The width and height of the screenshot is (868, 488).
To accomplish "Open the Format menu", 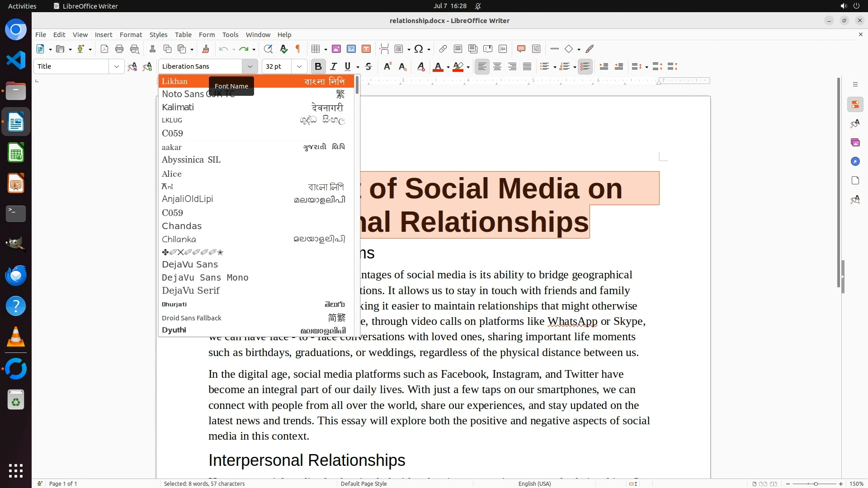I will 131,35.
